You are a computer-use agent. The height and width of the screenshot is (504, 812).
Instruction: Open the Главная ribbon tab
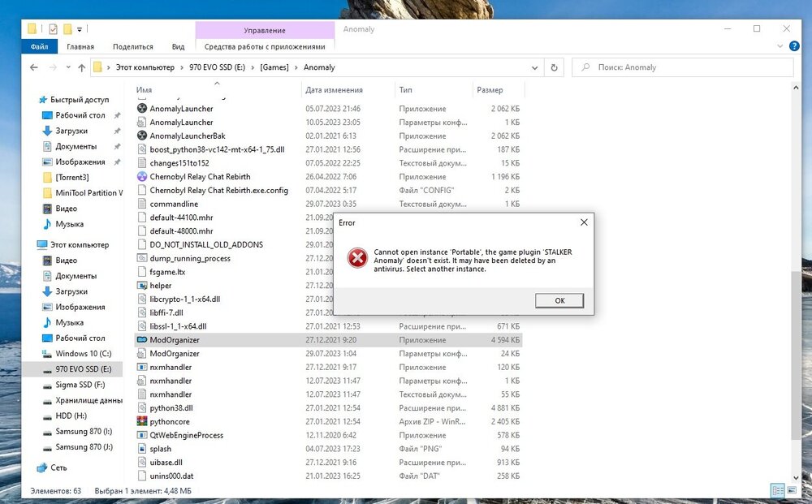pyautogui.click(x=80, y=46)
